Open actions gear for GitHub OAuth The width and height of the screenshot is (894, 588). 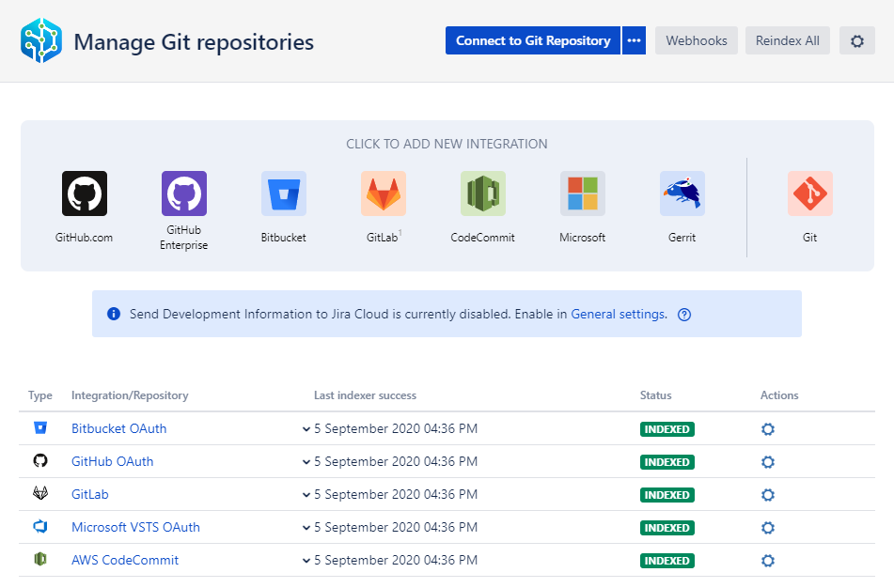pyautogui.click(x=768, y=462)
